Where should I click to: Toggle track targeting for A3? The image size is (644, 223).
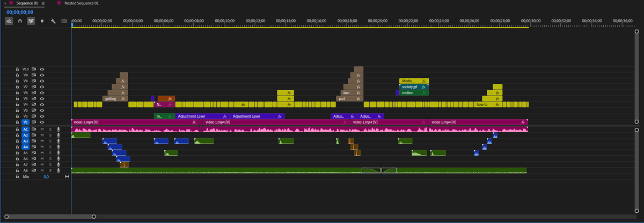(x=25, y=141)
